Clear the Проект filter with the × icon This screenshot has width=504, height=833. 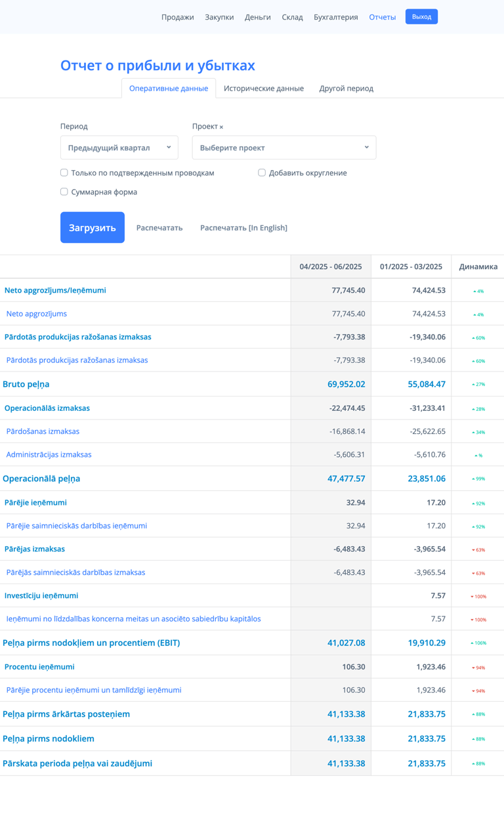click(x=221, y=127)
